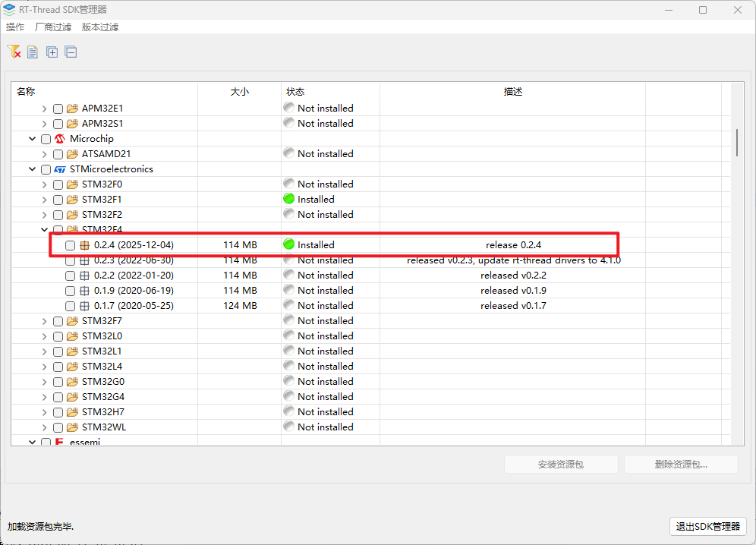Click the clear filter funnel icon

(14, 52)
